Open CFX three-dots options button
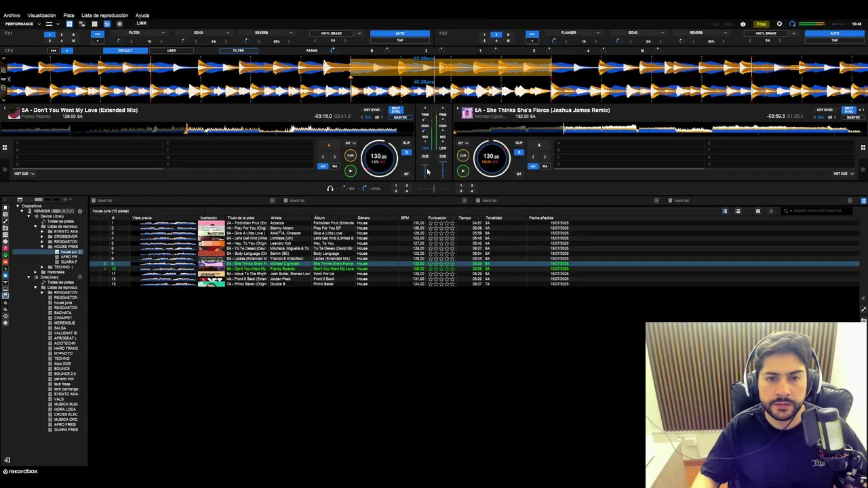 point(53,51)
